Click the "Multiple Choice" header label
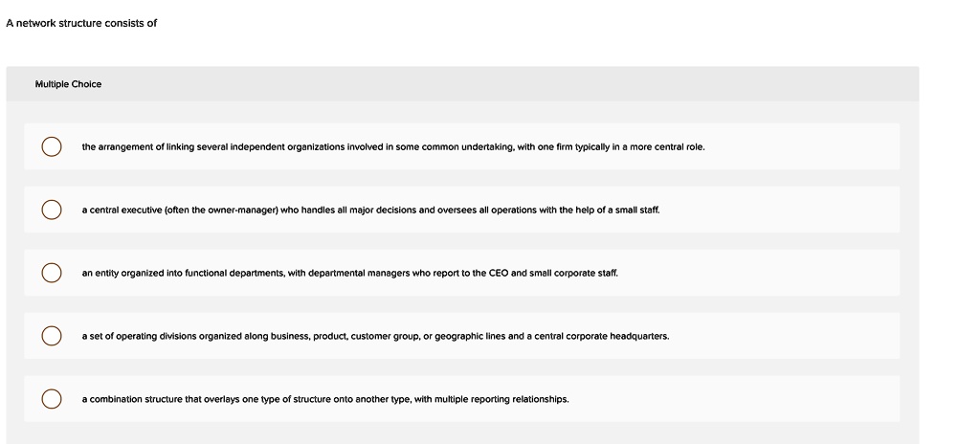Screen dimensions: 980x444 (68, 84)
